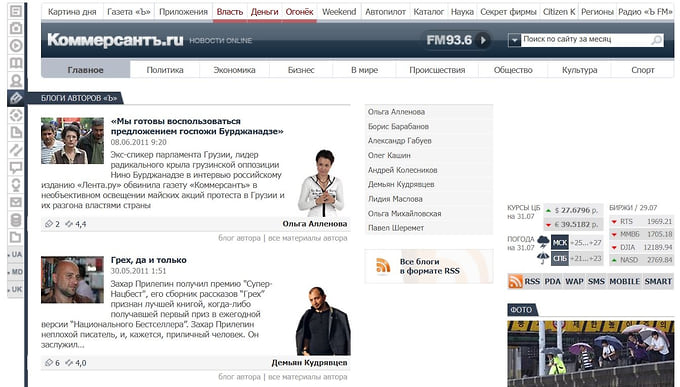Go to the Происшествия section

click(x=437, y=70)
